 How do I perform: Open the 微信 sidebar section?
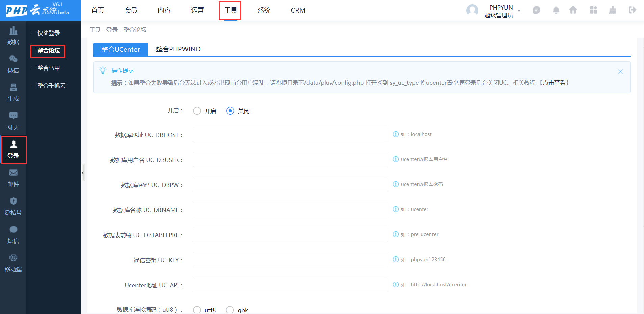tap(13, 64)
